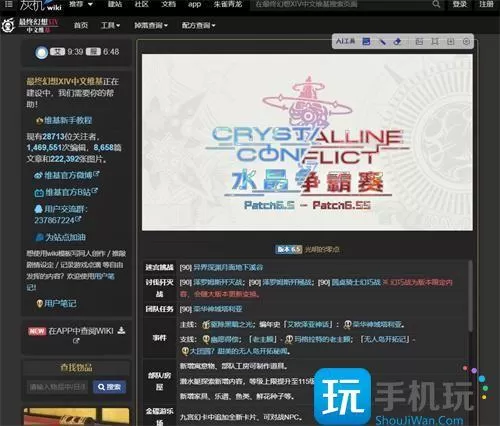Open the 维基官方微博 link
This screenshot has height=426, width=500.
pos(68,175)
